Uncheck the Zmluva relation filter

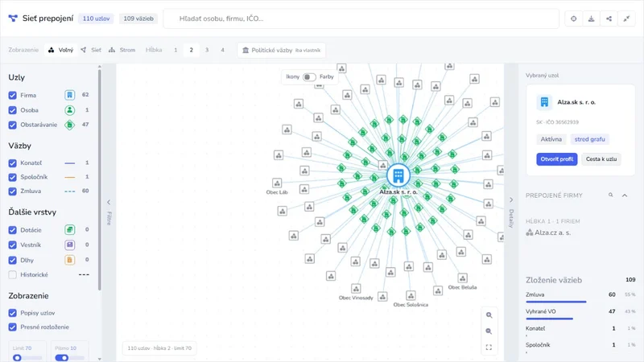(x=12, y=191)
